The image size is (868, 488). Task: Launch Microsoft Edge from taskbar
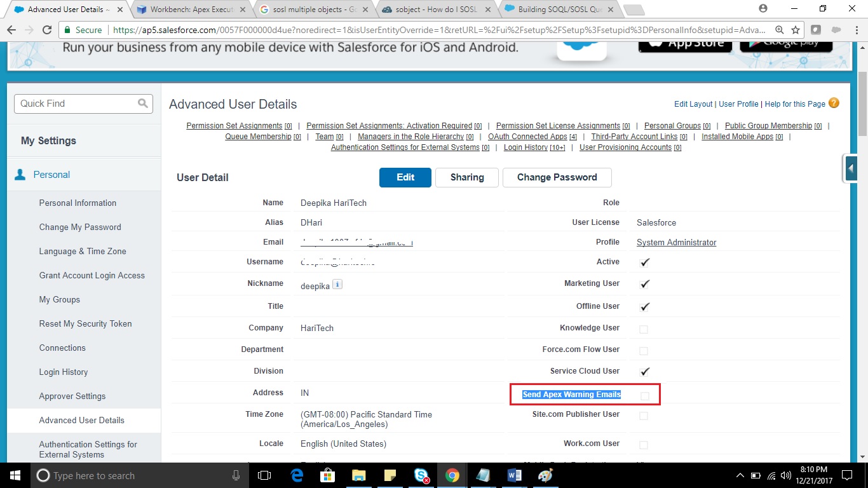pos(297,475)
